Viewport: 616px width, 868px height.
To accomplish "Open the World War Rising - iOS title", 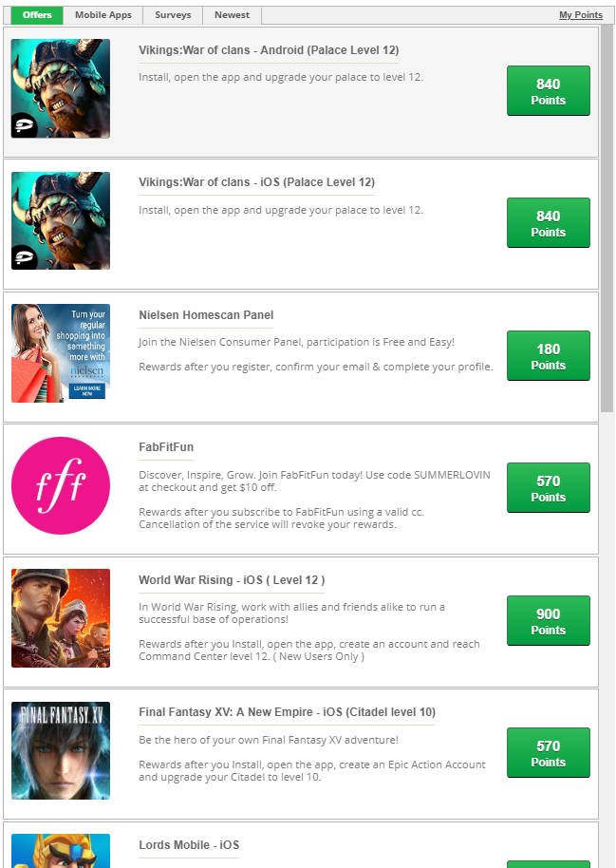I will 232,580.
